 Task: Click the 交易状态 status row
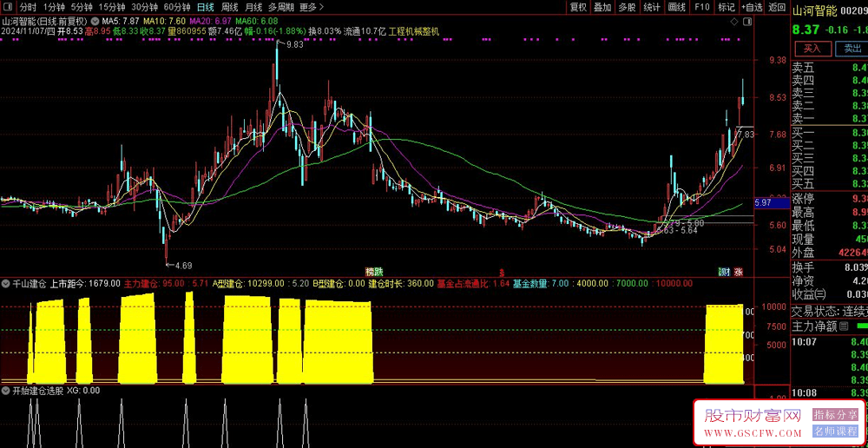(x=830, y=311)
